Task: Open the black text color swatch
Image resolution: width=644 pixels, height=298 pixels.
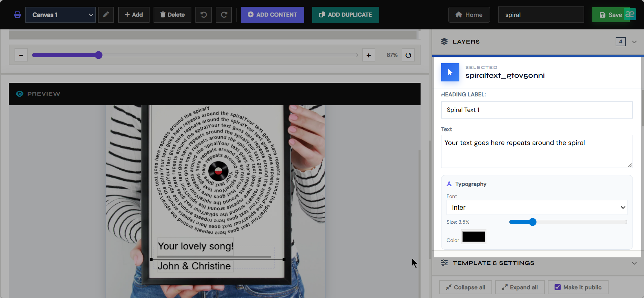Action: pos(474,237)
